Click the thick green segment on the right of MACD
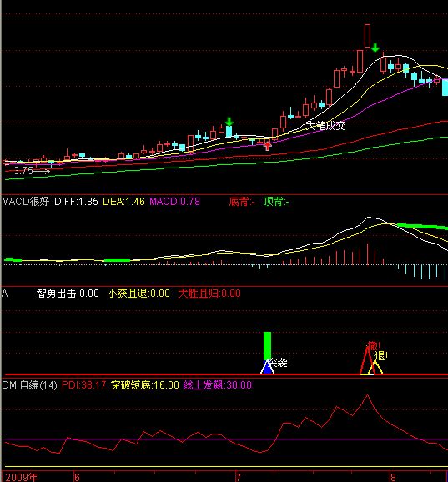448x482 pixels. (423, 227)
